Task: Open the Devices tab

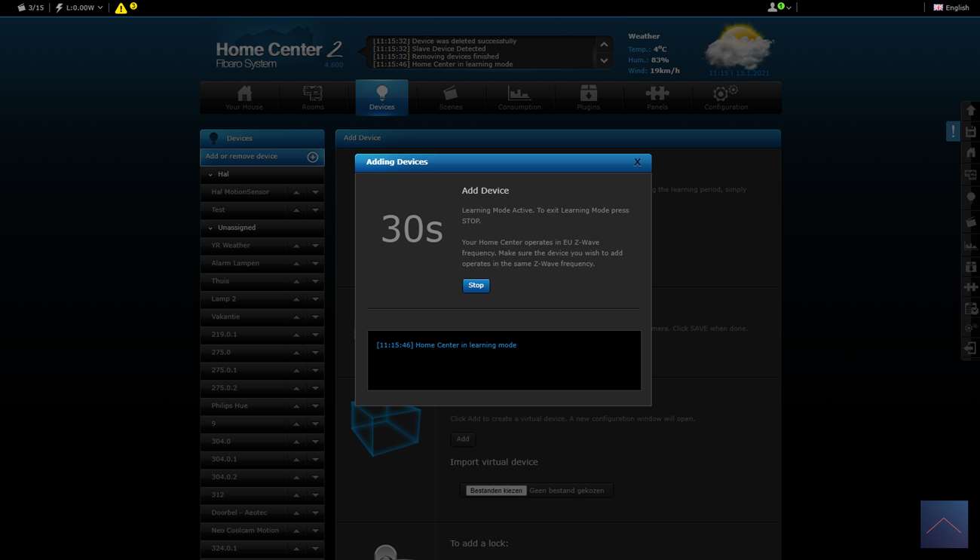Action: point(381,98)
